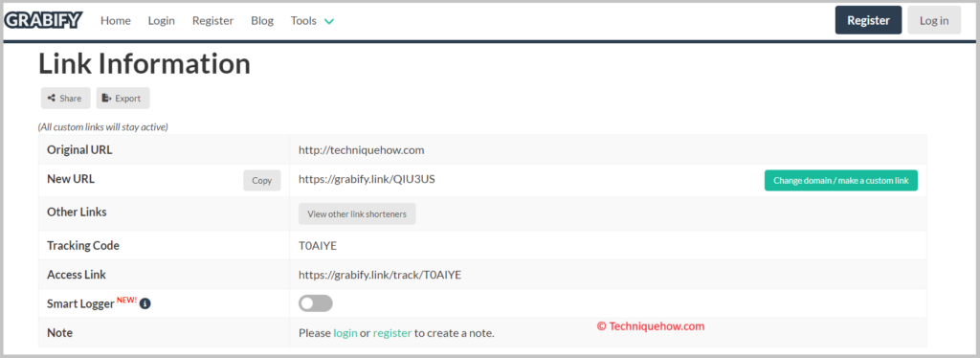Expand the Tools dropdown menu

coord(312,21)
